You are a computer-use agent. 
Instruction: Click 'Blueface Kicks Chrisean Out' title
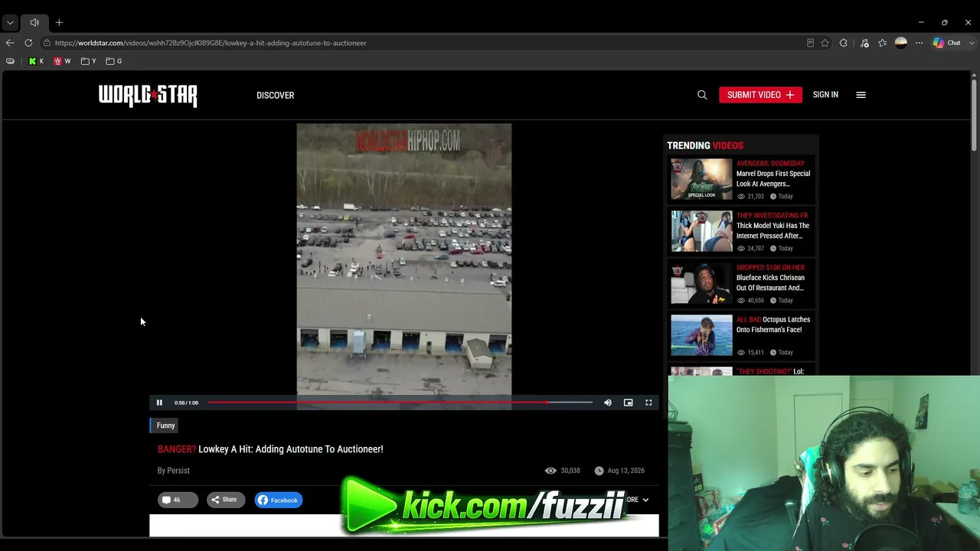(x=770, y=282)
